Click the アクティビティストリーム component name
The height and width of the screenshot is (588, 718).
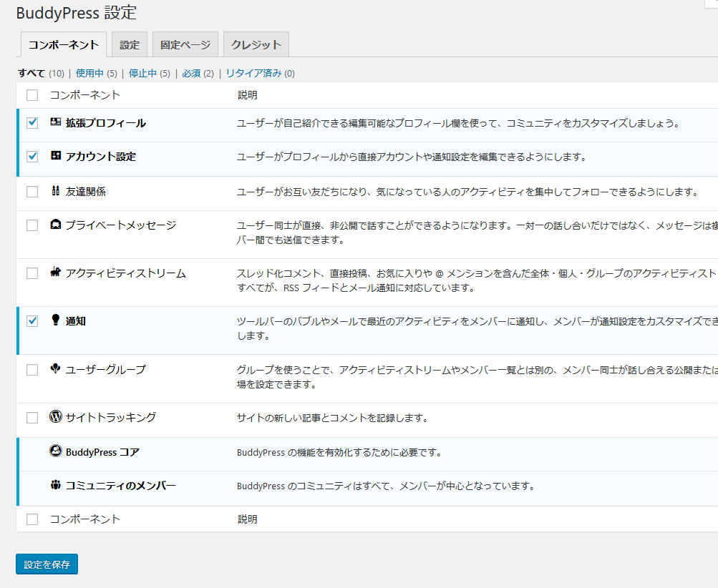coord(125,273)
